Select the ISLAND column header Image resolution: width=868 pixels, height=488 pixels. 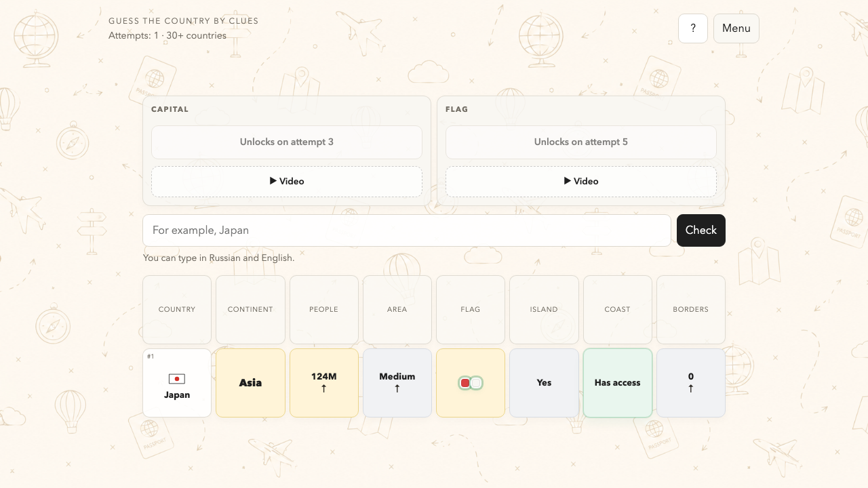coord(544,310)
